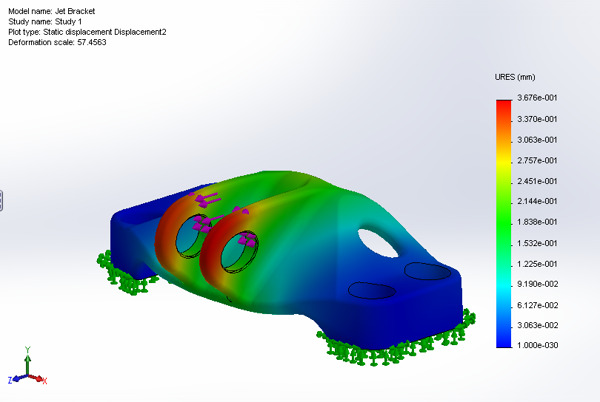
Task: Select the green fixture symbols under the left base
Action: tap(125, 274)
